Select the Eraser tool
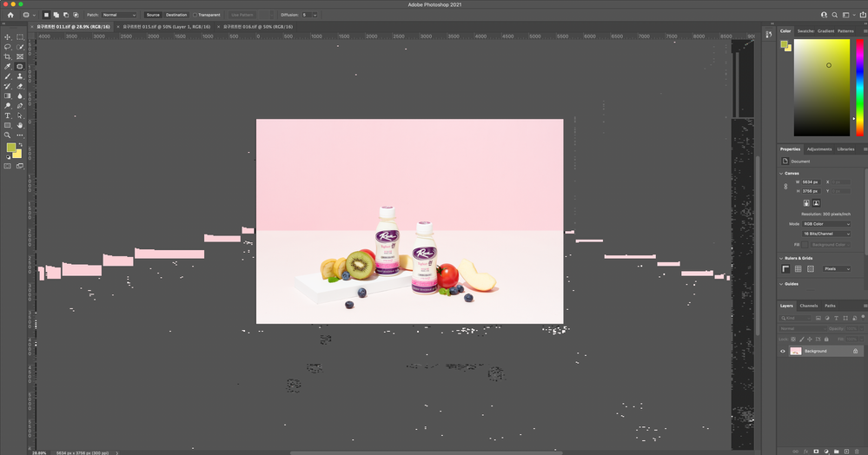 pyautogui.click(x=20, y=86)
